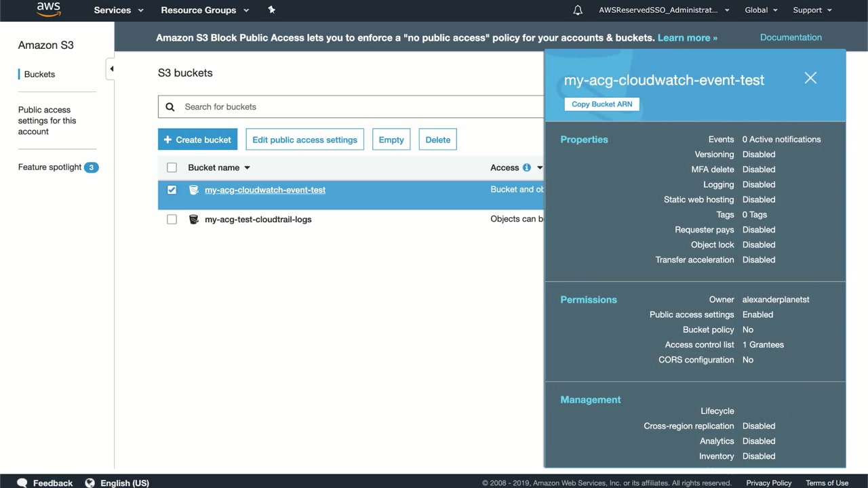Click the '0 Active notifications' Events value
This screenshot has width=868, height=488.
pos(781,140)
